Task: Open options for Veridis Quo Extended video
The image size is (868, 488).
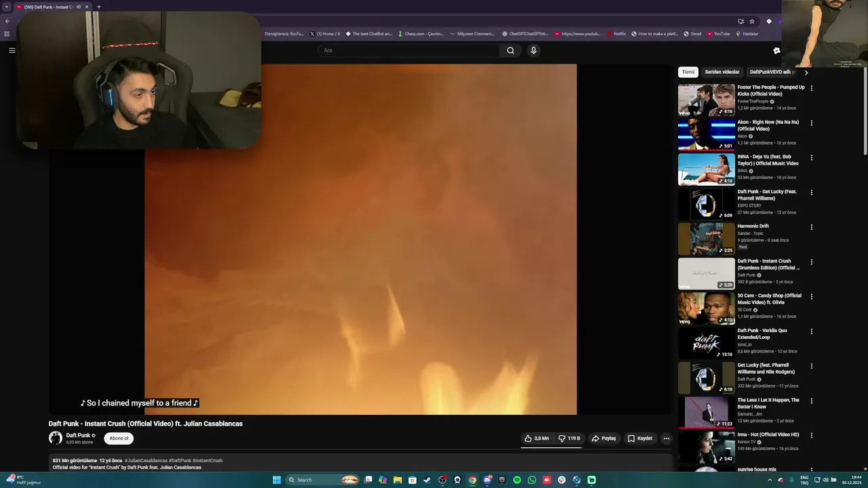Action: [811, 331]
